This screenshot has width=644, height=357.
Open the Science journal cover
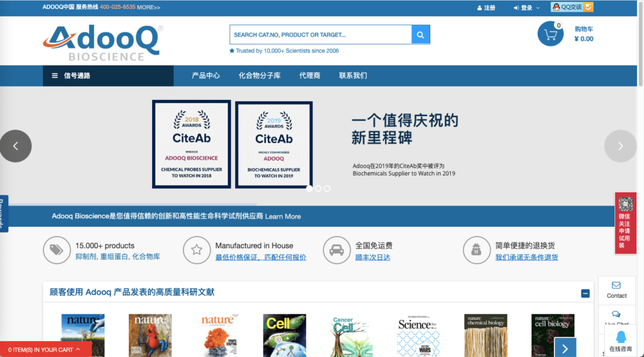418,335
